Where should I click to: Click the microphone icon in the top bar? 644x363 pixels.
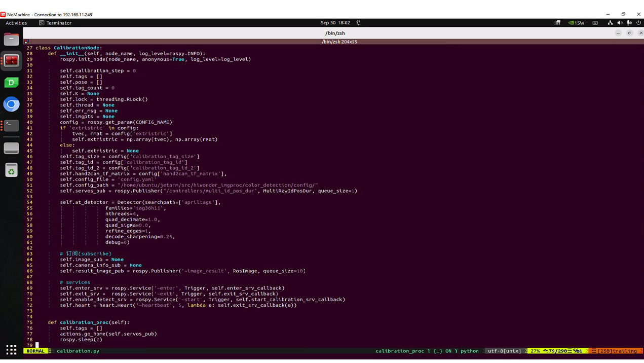tap(629, 23)
